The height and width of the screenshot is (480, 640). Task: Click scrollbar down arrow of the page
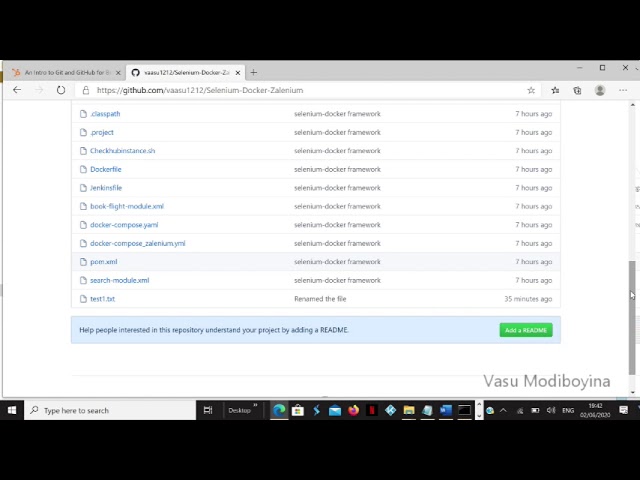coord(633,392)
